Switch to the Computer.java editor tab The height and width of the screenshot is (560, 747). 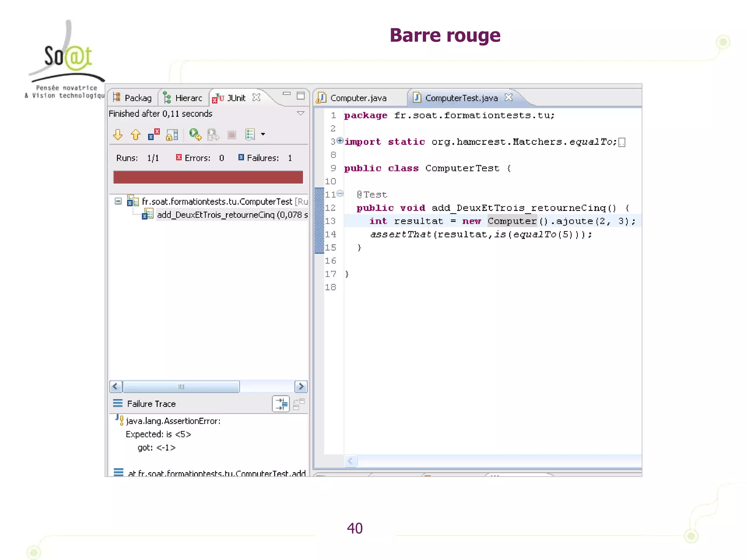358,98
